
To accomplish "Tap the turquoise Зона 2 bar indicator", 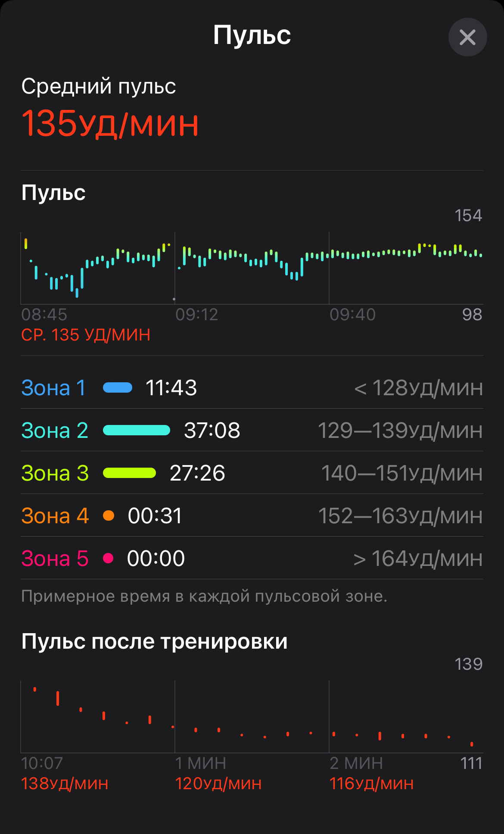I will click(137, 430).
